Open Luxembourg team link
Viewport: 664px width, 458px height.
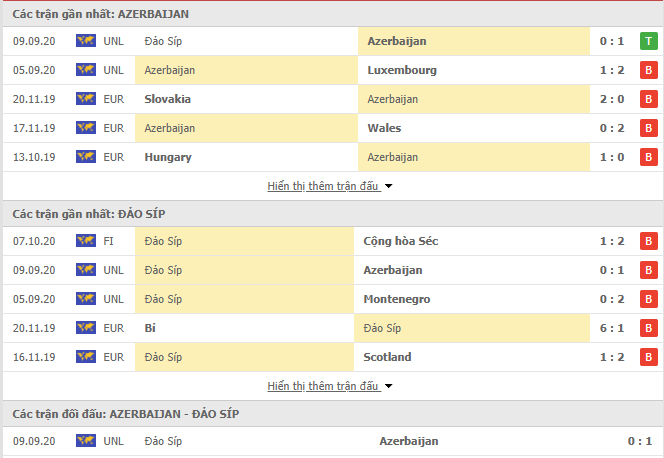pyautogui.click(x=402, y=70)
